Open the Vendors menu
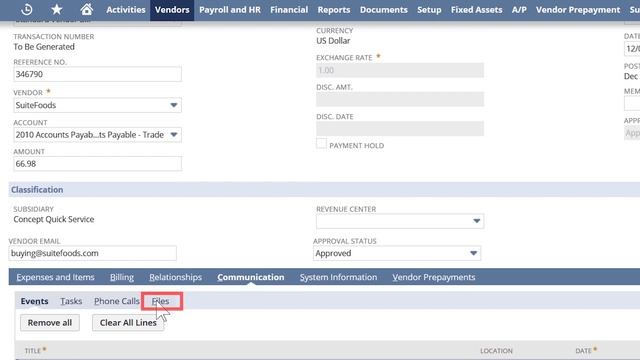Screen dimensions: 640x360 point(172,10)
